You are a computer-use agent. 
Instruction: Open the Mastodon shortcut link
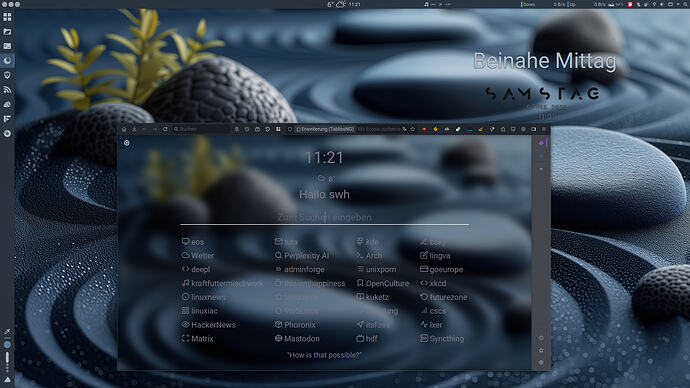[x=297, y=339]
